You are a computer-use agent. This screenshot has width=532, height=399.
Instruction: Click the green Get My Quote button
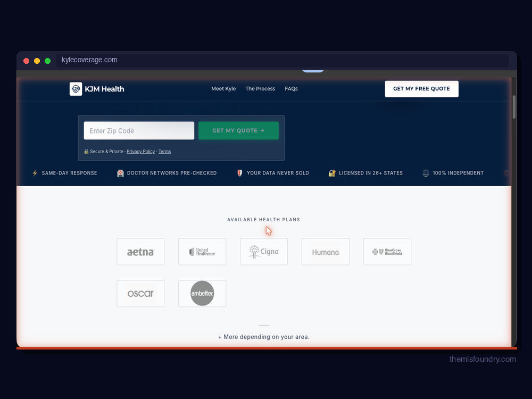tap(238, 130)
